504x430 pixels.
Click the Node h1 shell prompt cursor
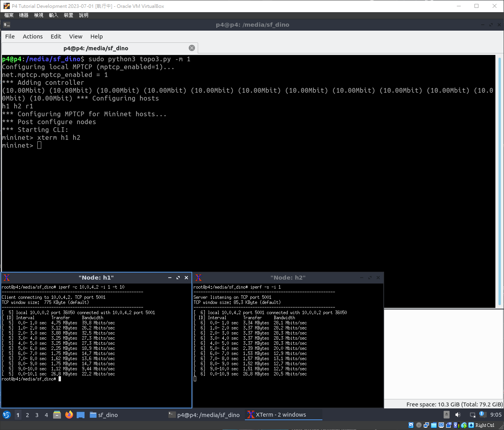(60, 379)
